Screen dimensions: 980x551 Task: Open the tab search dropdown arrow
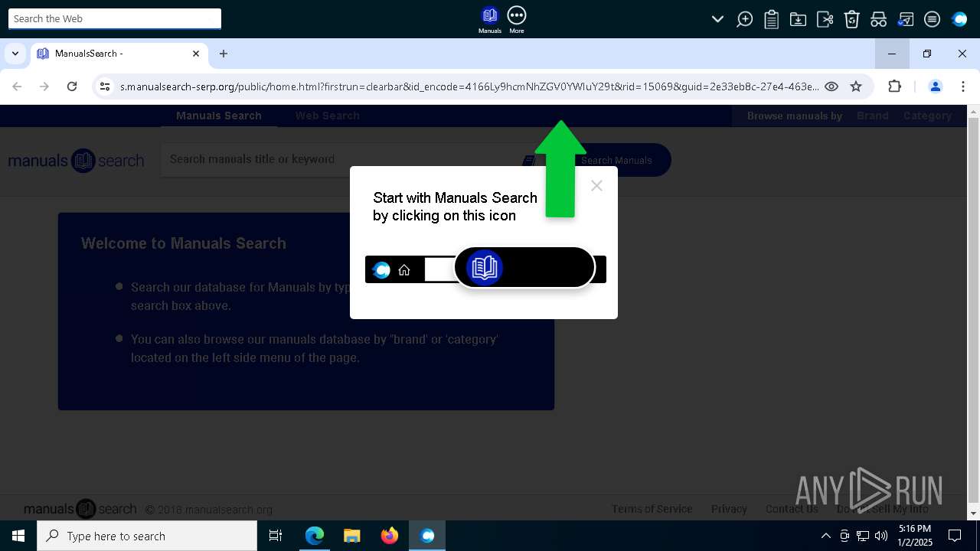(x=15, y=54)
